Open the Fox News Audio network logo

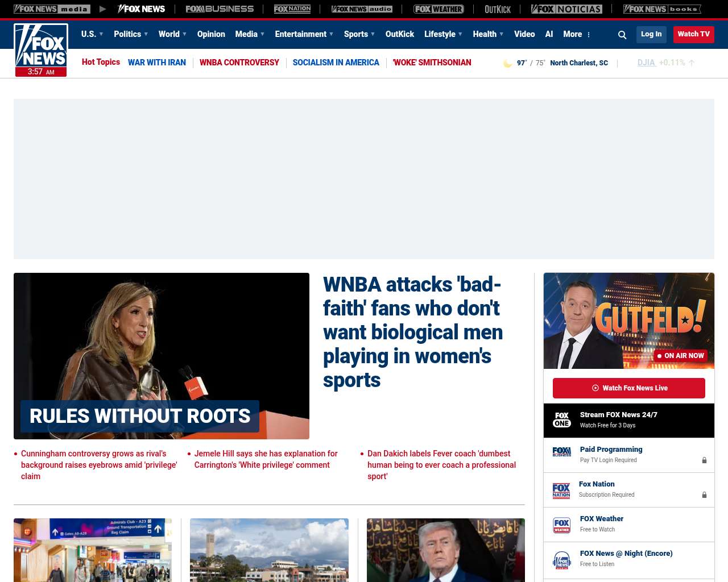click(362, 9)
